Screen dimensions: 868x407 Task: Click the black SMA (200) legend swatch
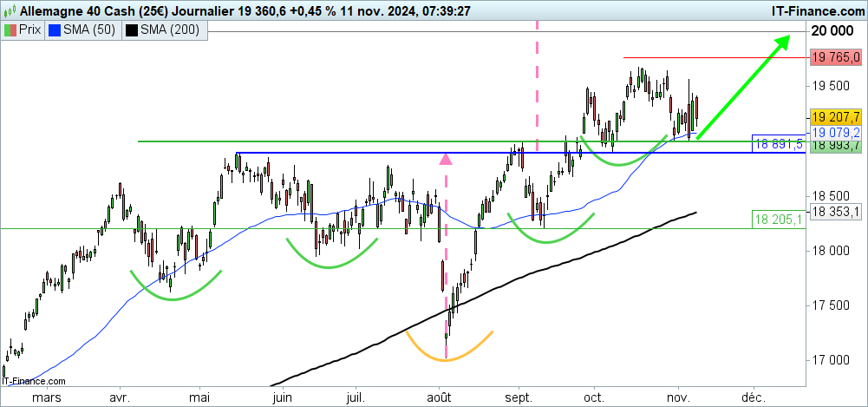pos(132,30)
